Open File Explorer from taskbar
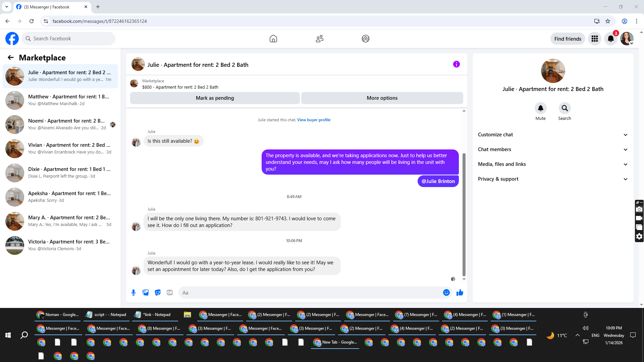 click(187, 315)
